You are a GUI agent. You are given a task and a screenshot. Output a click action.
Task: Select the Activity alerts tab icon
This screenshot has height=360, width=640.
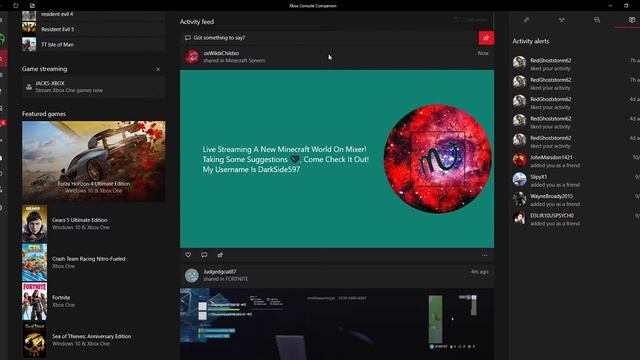point(632,20)
